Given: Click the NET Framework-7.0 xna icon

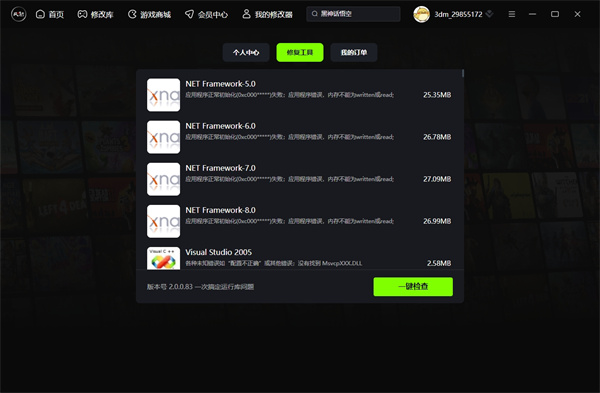Looking at the screenshot, I should (x=163, y=179).
